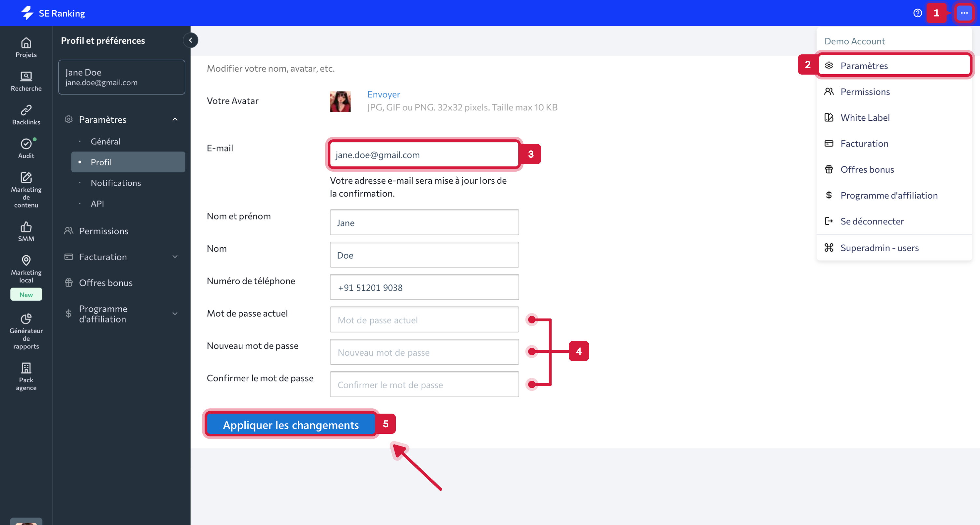Open Facturation in the sidebar
Screen dimensions: 980x525
(x=103, y=257)
